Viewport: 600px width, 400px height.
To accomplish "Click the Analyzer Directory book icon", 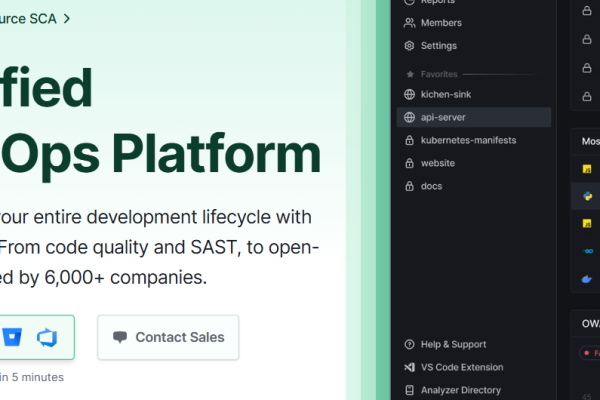I will click(409, 390).
